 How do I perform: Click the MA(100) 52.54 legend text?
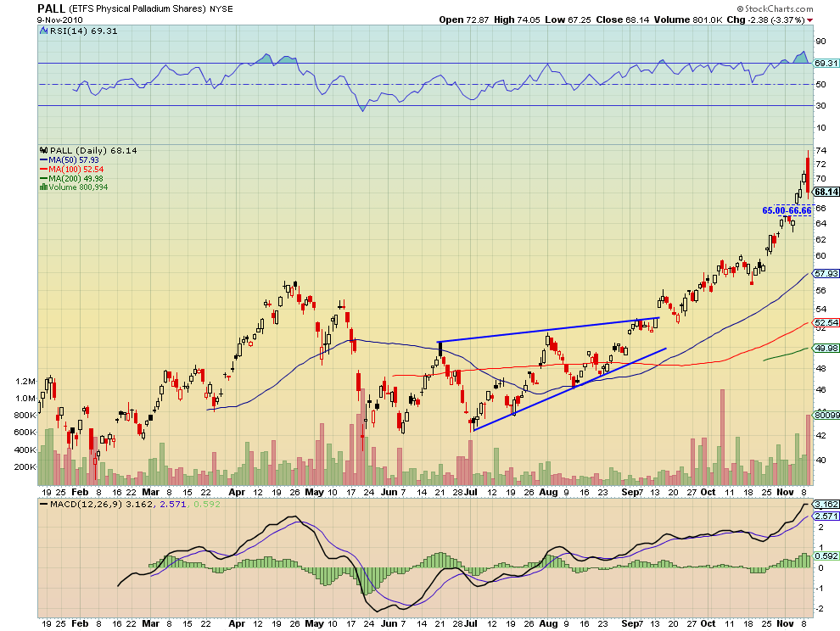(76, 170)
